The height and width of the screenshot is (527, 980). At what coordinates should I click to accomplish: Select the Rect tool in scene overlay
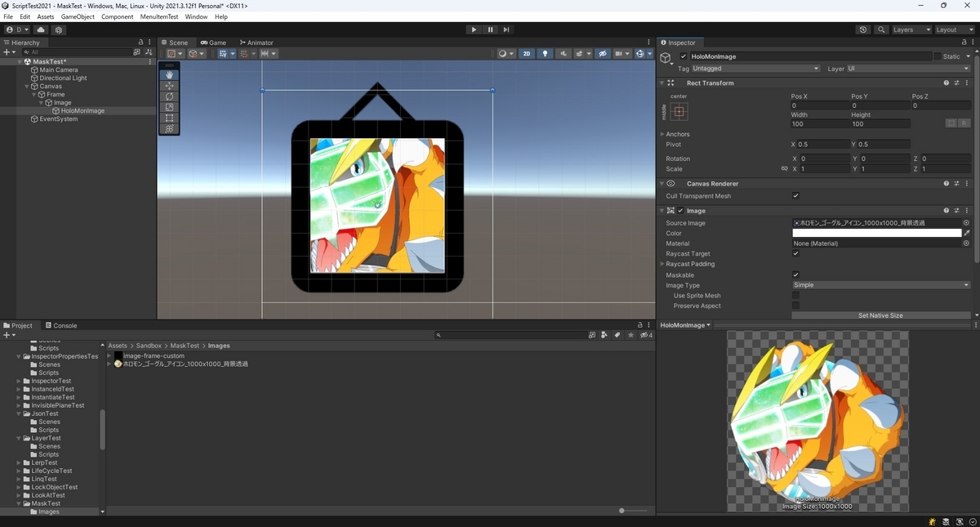coord(169,118)
